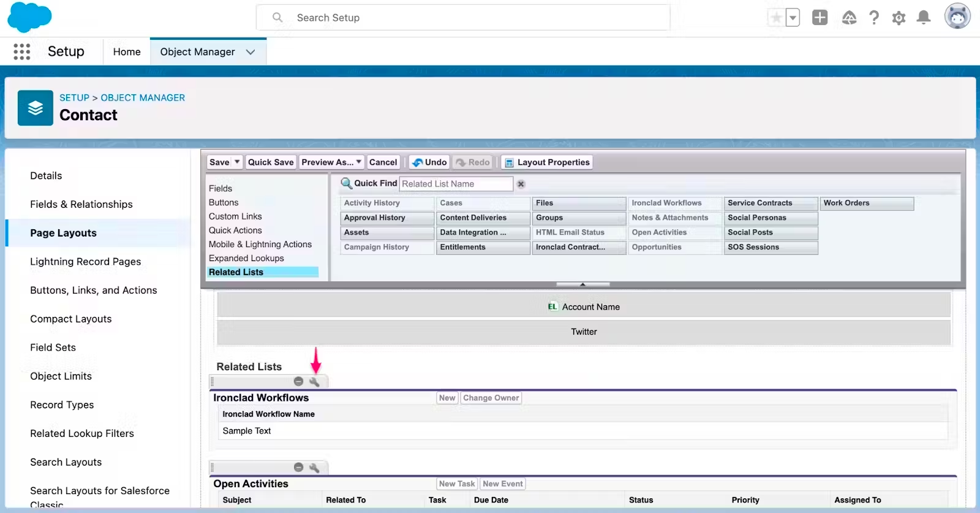The height and width of the screenshot is (513, 980).
Task: Open Related Lookup Filters in the sidebar
Action: tap(82, 434)
